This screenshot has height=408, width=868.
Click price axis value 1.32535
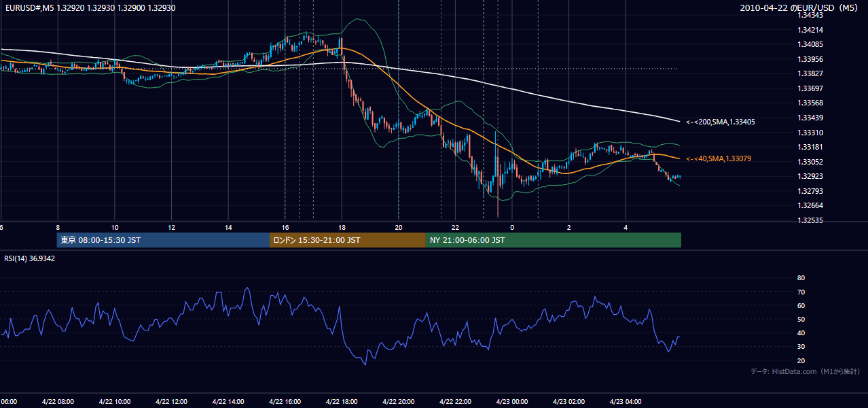tap(810, 220)
